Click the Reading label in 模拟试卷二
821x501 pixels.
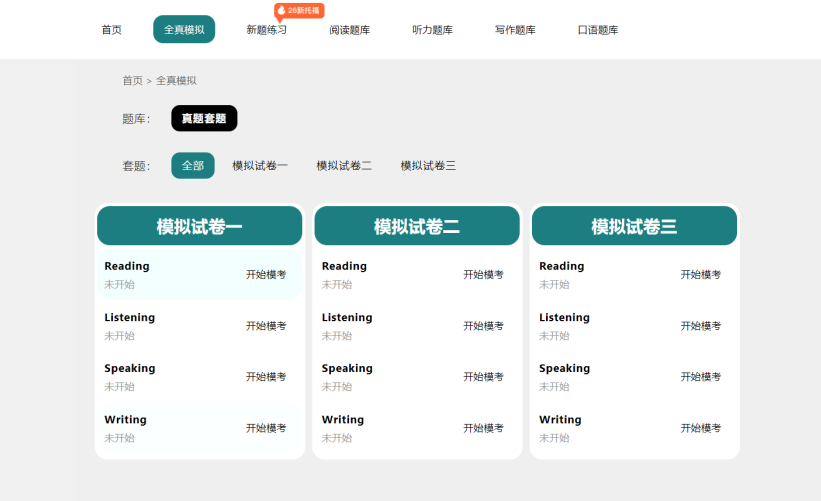(344, 266)
